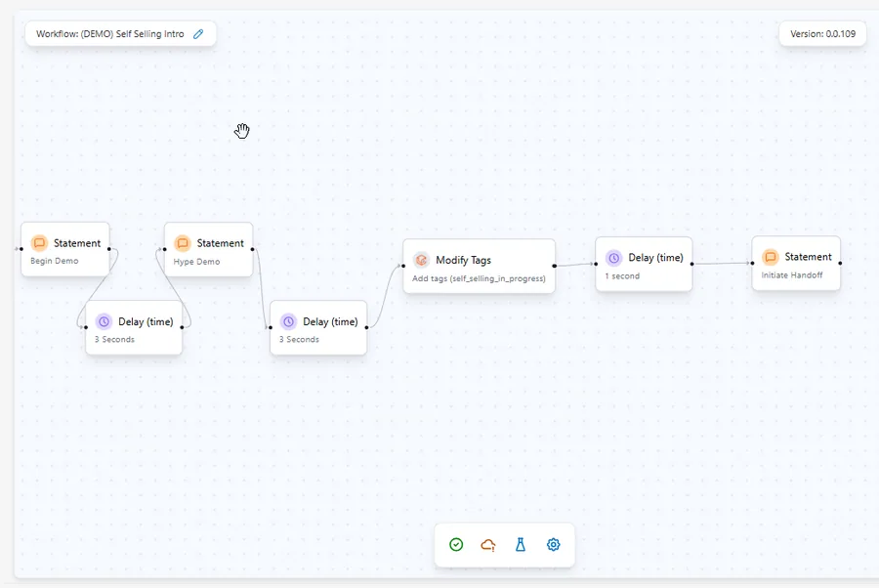Select the Modify Tags node
The image size is (879, 588).
[x=479, y=267]
